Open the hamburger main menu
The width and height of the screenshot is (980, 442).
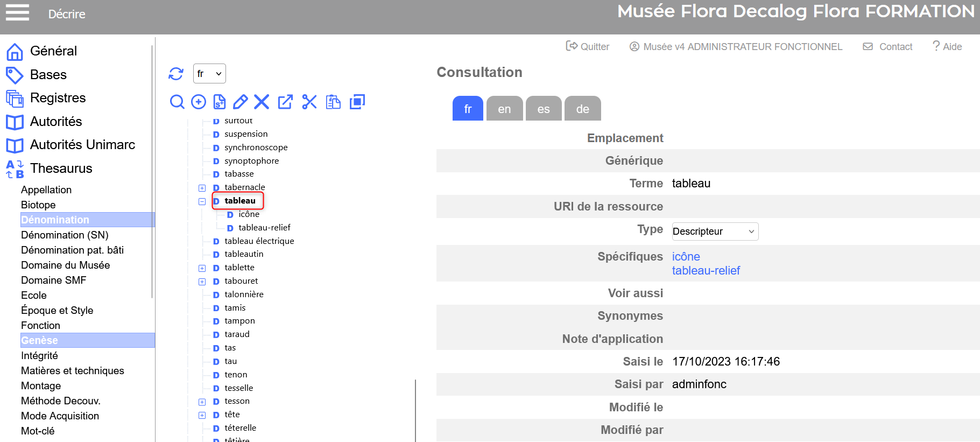(x=17, y=12)
